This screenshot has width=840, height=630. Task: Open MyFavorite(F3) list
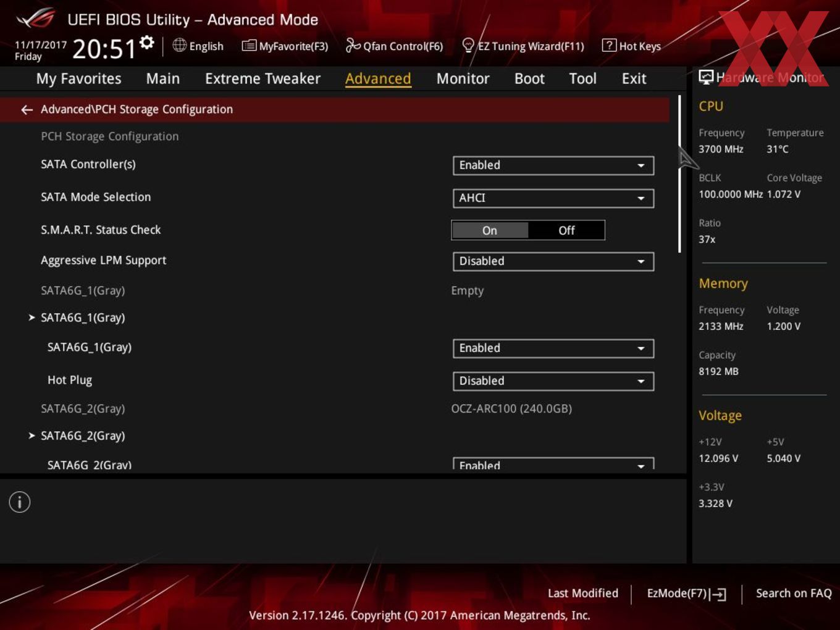click(285, 46)
